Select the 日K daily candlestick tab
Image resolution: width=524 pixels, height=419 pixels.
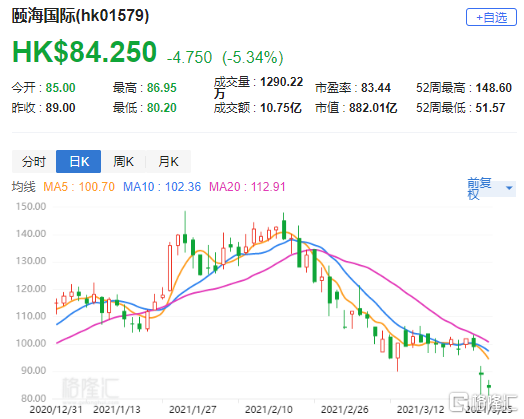79,162
